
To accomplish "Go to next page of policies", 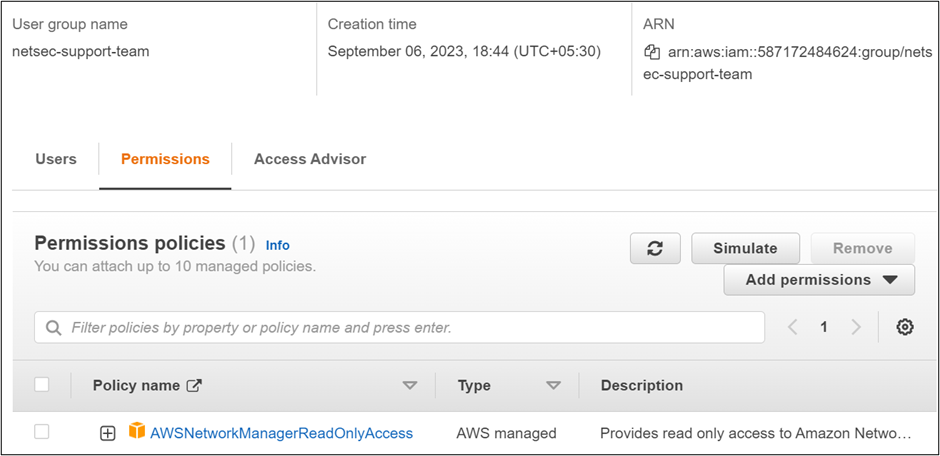I will (x=856, y=327).
